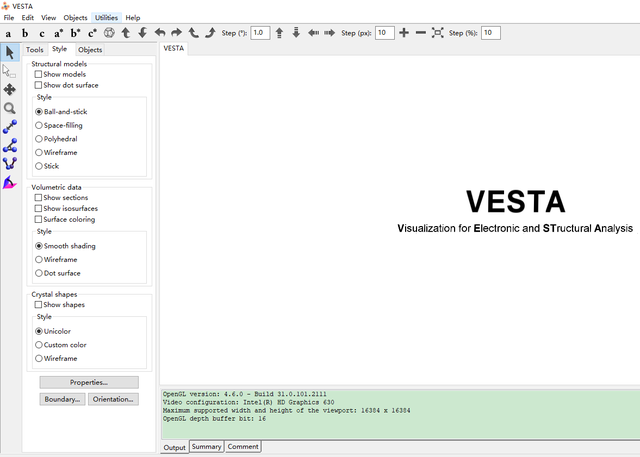Switch to the Output tab

pos(175,448)
